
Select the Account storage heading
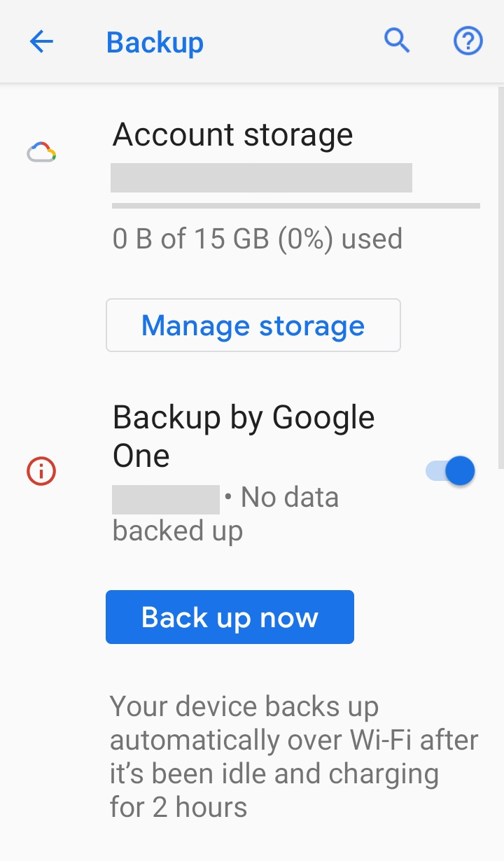tap(232, 134)
